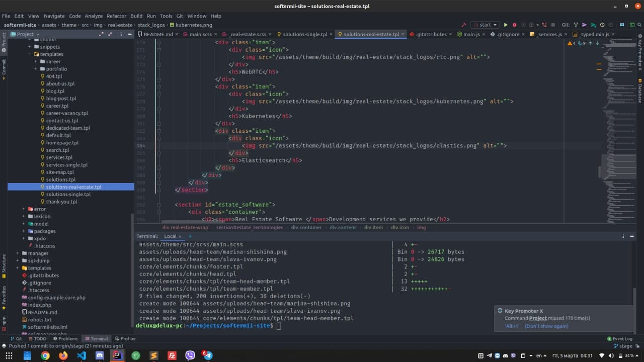
Task: Open the start run configuration dropdown
Action: pyautogui.click(x=485, y=25)
